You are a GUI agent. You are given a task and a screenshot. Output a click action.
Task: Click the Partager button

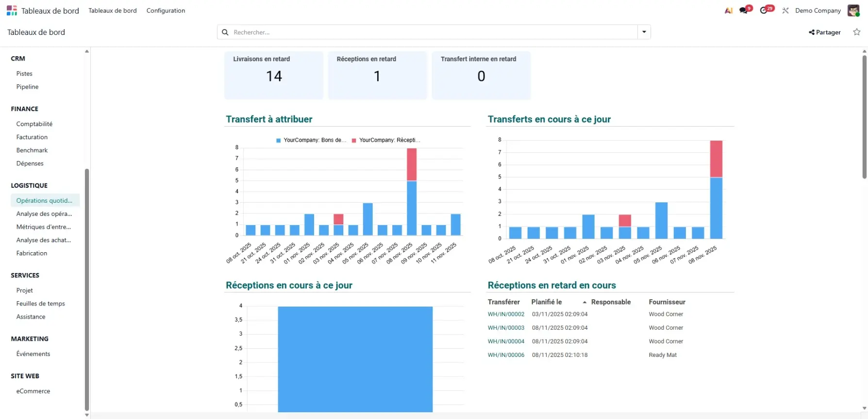824,32
